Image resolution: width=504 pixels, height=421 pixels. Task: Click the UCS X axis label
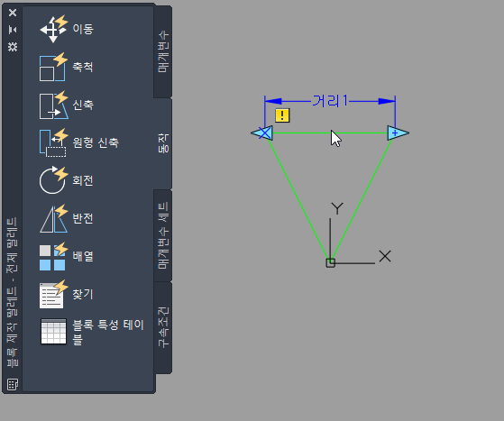385,256
